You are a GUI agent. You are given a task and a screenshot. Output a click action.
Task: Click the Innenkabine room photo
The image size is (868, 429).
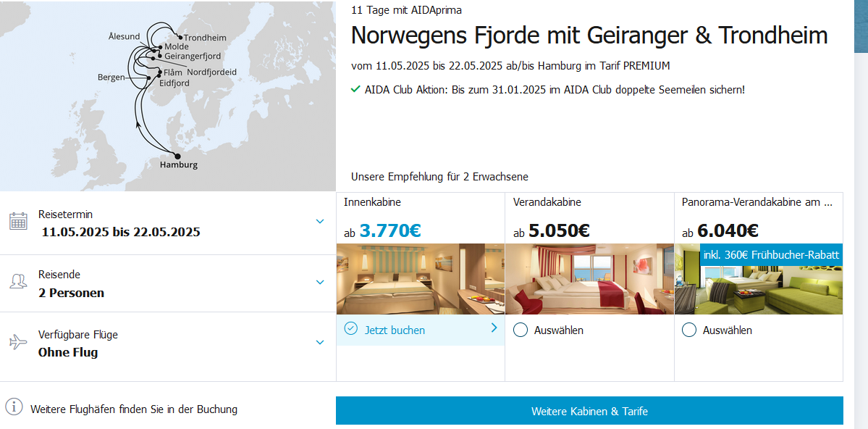pos(421,279)
